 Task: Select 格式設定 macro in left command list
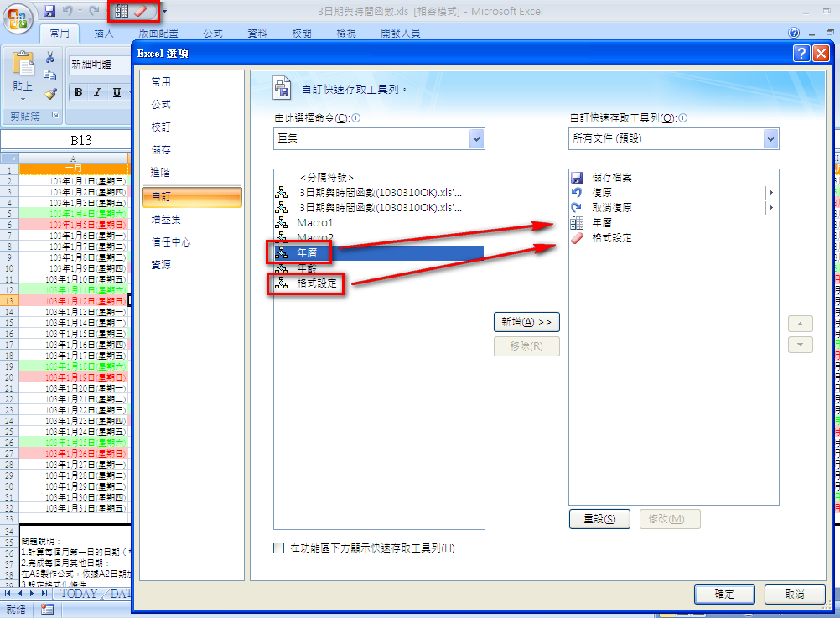pos(379,283)
